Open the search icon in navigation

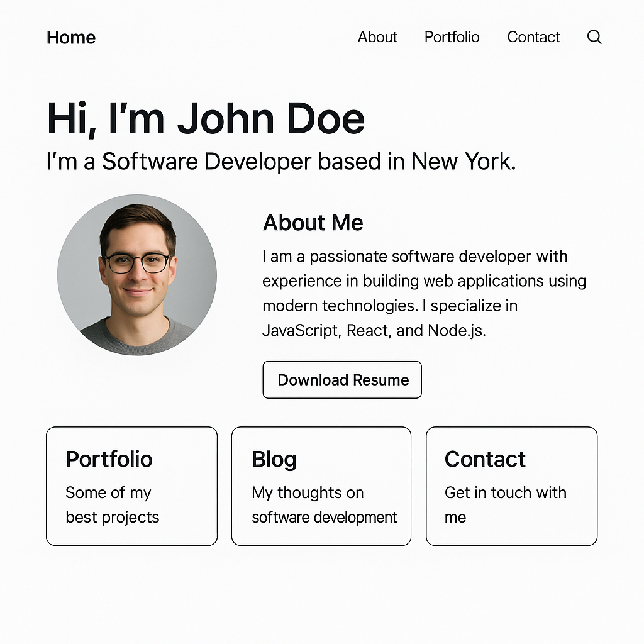coord(594,37)
